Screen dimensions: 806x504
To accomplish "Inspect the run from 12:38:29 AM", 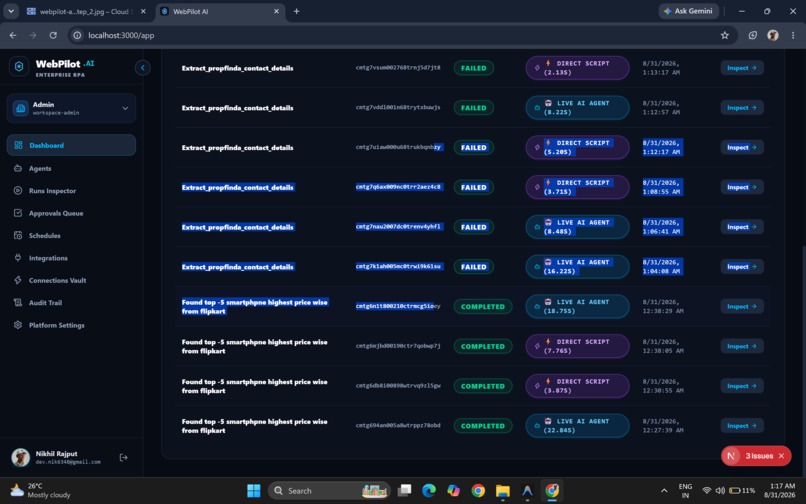I will (741, 307).
